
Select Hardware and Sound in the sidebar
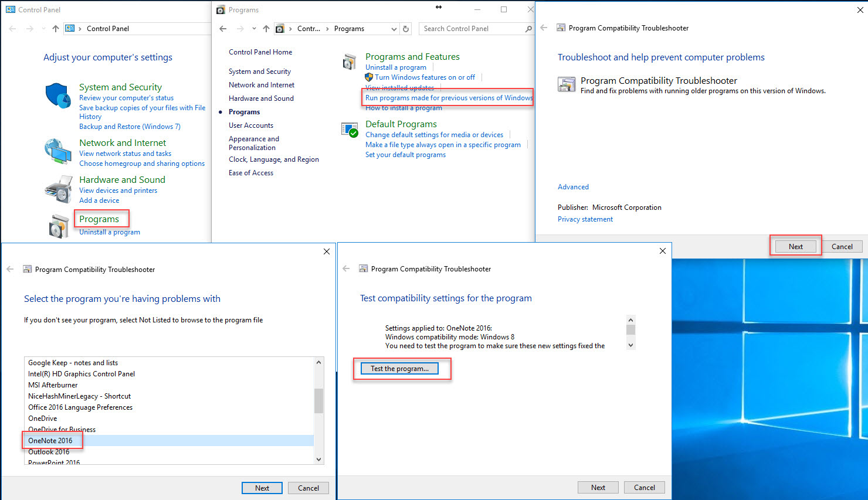[x=261, y=98]
